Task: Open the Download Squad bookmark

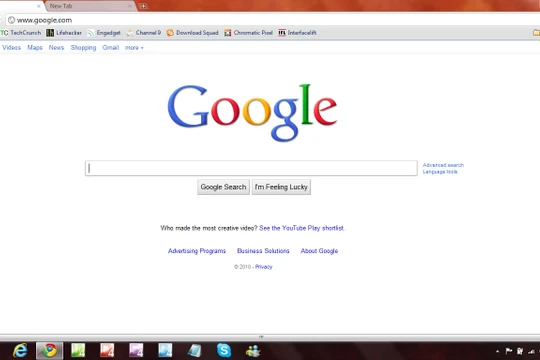Action: click(193, 33)
